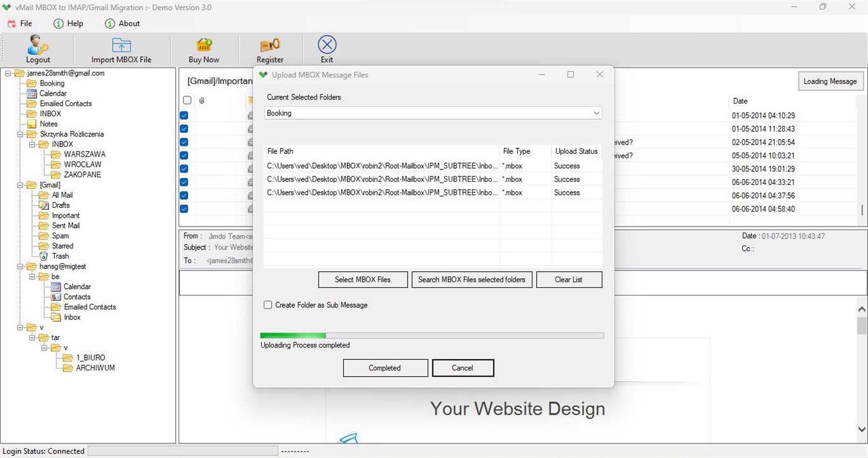Enable Create Folder as Sub Message
This screenshot has height=458, width=868.
pos(267,305)
